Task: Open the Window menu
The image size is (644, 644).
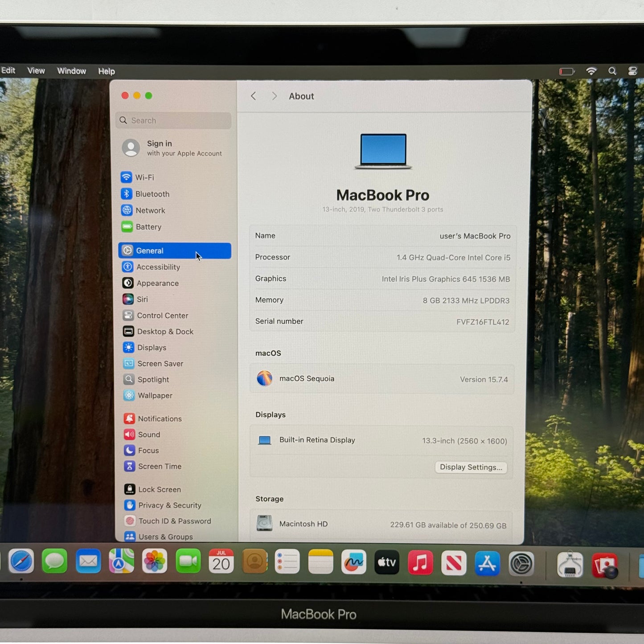Action: tap(72, 71)
